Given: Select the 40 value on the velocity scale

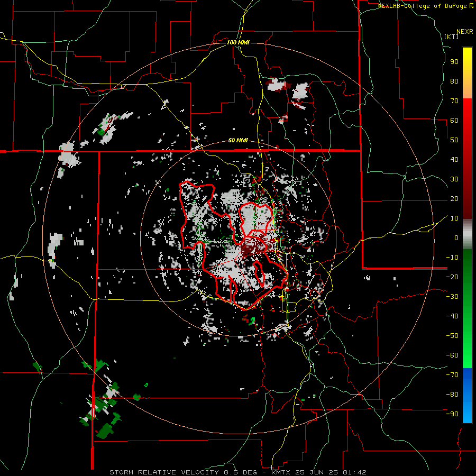Looking at the screenshot, I should [454, 159].
